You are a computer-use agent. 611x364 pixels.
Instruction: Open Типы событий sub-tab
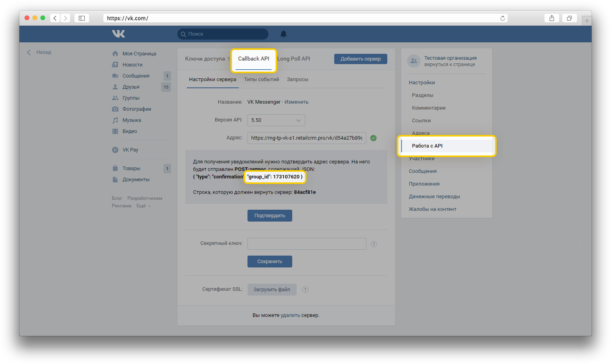261,80
